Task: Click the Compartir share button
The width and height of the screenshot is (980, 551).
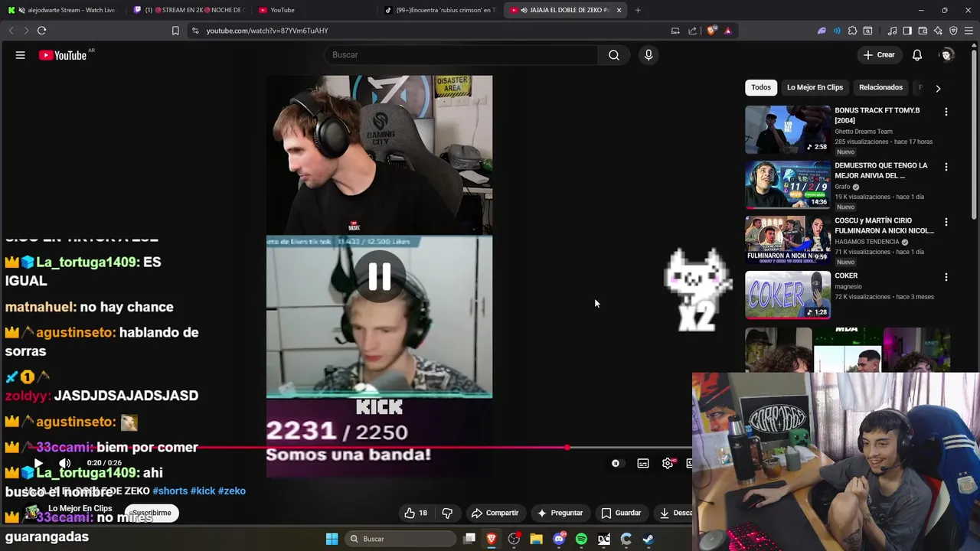Action: [495, 513]
